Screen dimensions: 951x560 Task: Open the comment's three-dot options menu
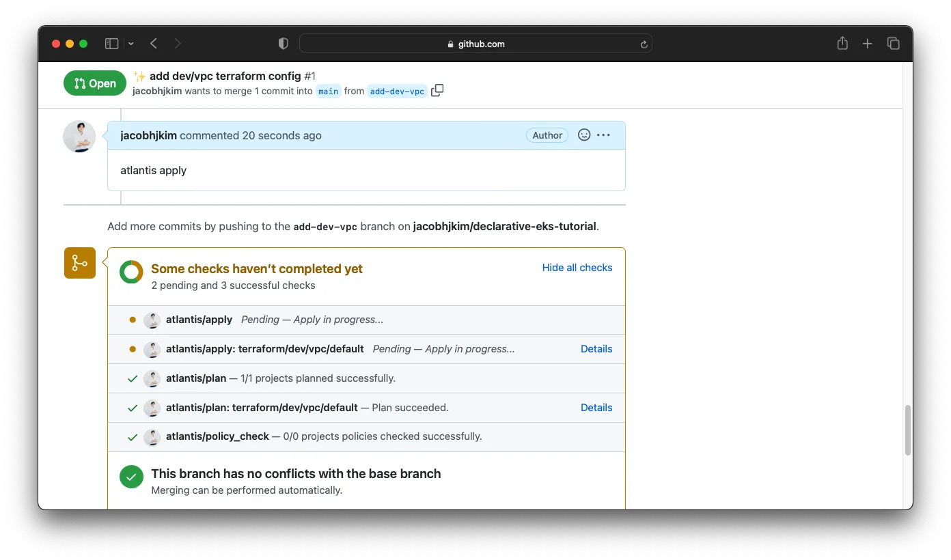tap(603, 135)
